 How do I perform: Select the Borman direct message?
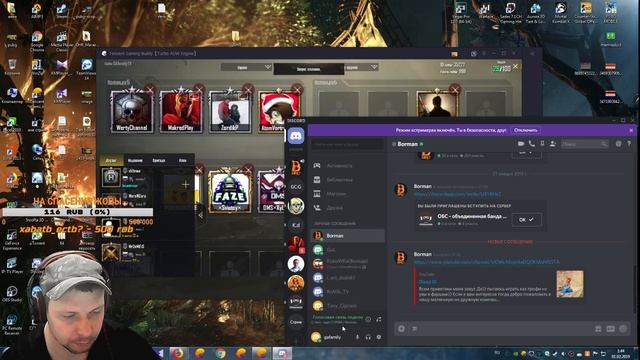pyautogui.click(x=347, y=236)
